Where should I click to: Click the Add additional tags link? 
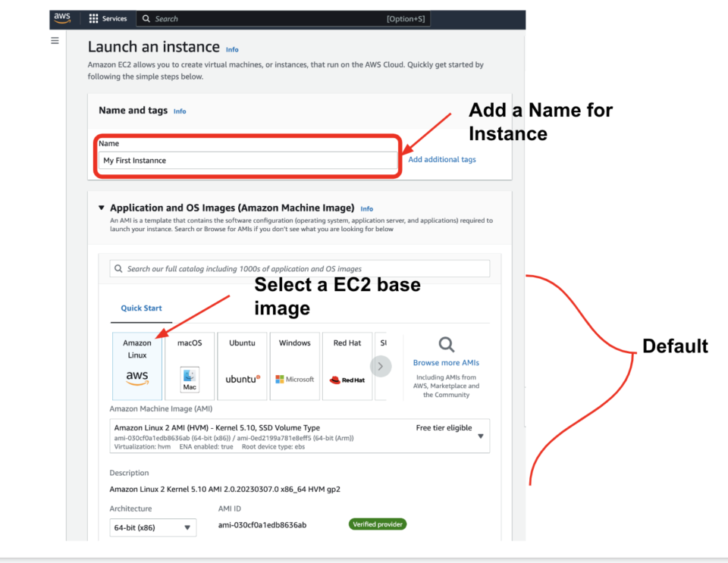[442, 159]
